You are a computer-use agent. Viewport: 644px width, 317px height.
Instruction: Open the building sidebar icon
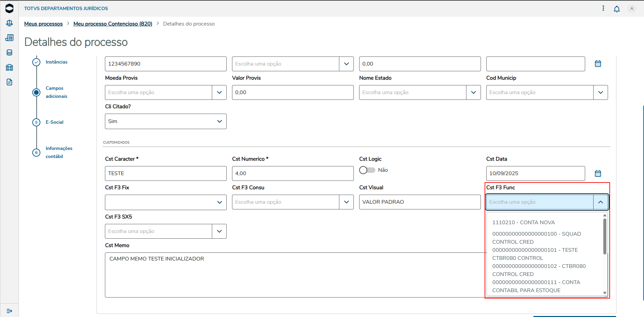coord(9,68)
